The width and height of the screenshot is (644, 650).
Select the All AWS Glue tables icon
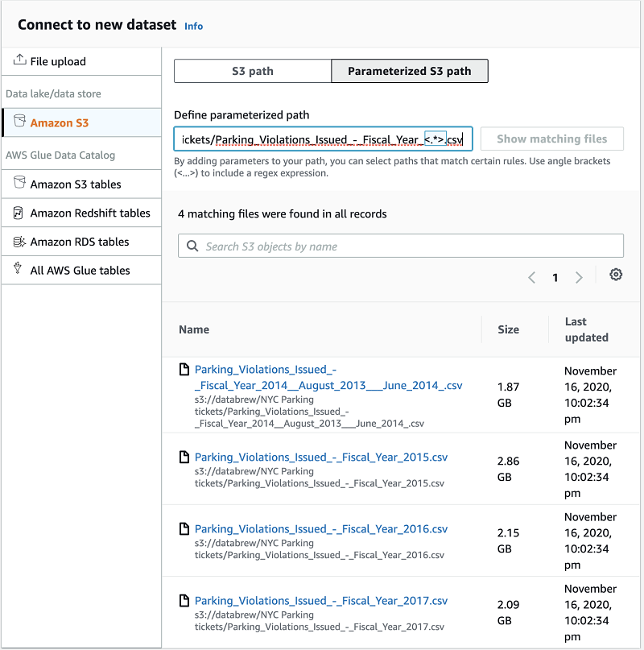point(19,270)
